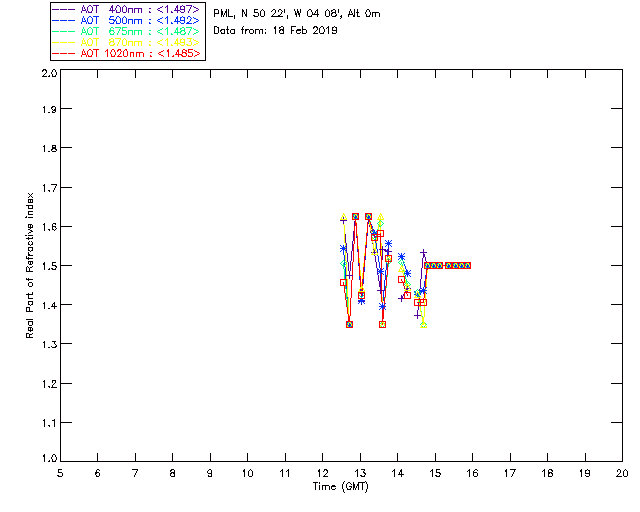The image size is (640, 512).
Task: Click the 1.1 y-axis tick label
Action: 49,423
